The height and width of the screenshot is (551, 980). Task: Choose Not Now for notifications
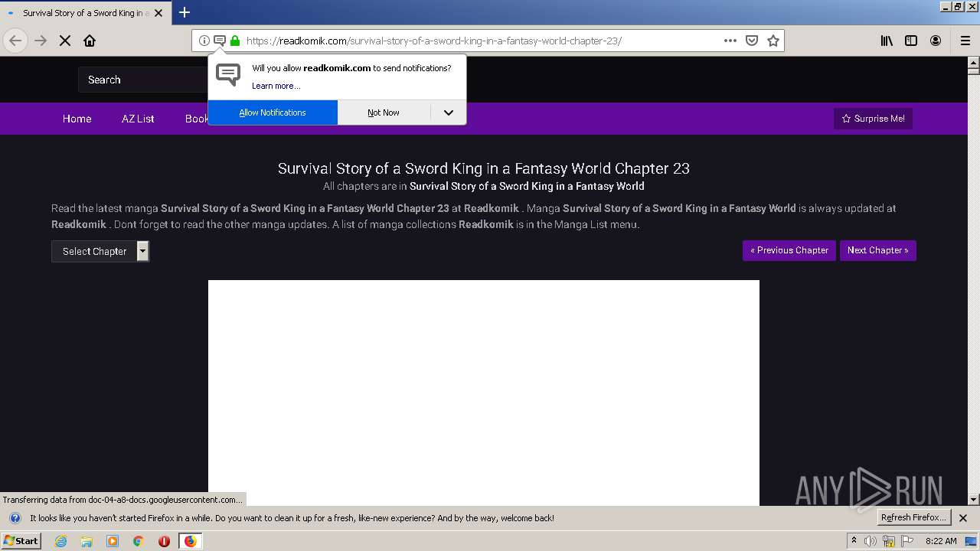coord(384,112)
